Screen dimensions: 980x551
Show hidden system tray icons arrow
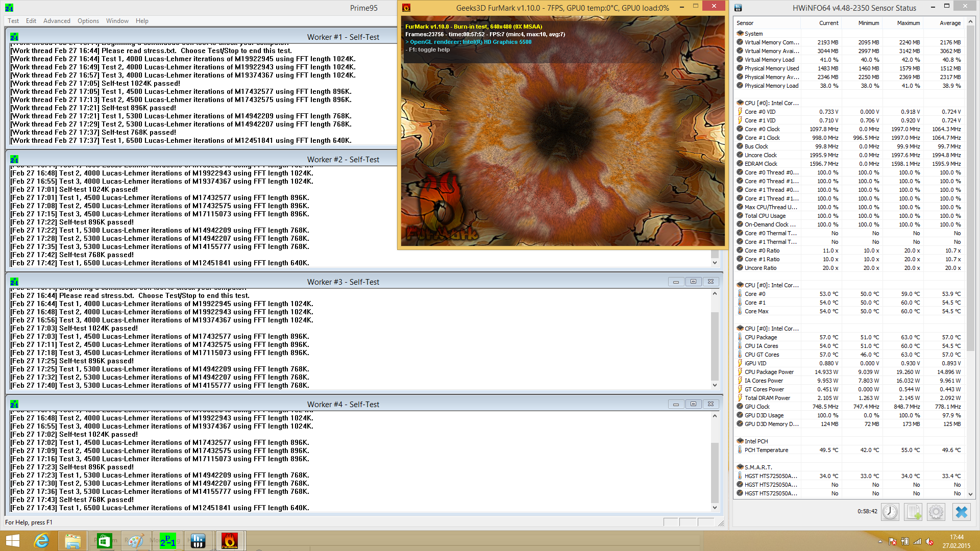point(880,542)
